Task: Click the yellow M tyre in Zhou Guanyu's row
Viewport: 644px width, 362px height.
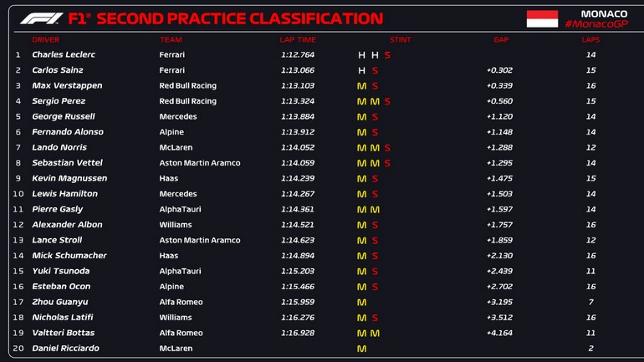Action: [x=361, y=302]
